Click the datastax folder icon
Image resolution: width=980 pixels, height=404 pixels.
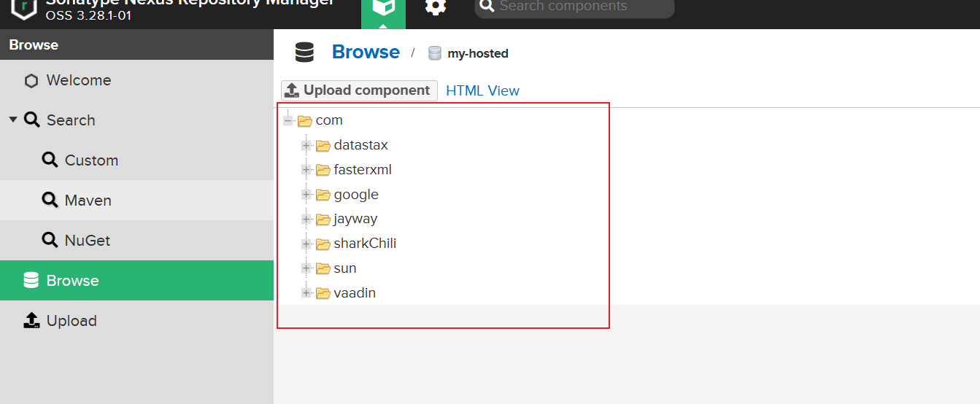[323, 145]
